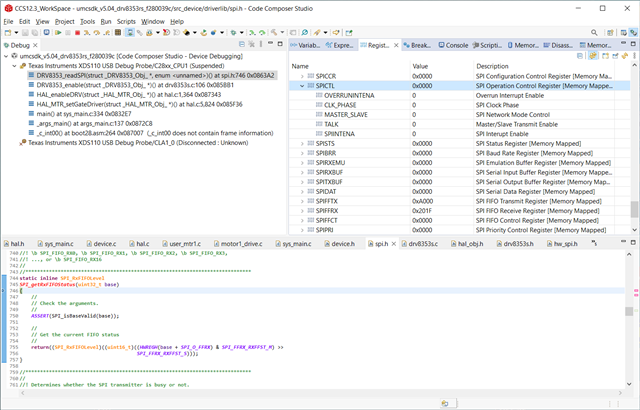Open the New file dropdown arrow in toolbar
The height and width of the screenshot is (410, 640).
[16, 33]
